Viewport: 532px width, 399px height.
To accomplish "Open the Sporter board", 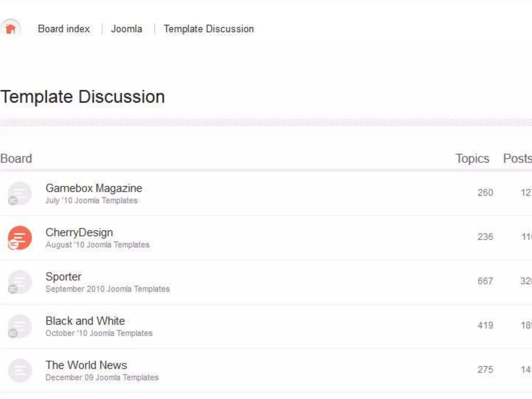I will point(63,277).
